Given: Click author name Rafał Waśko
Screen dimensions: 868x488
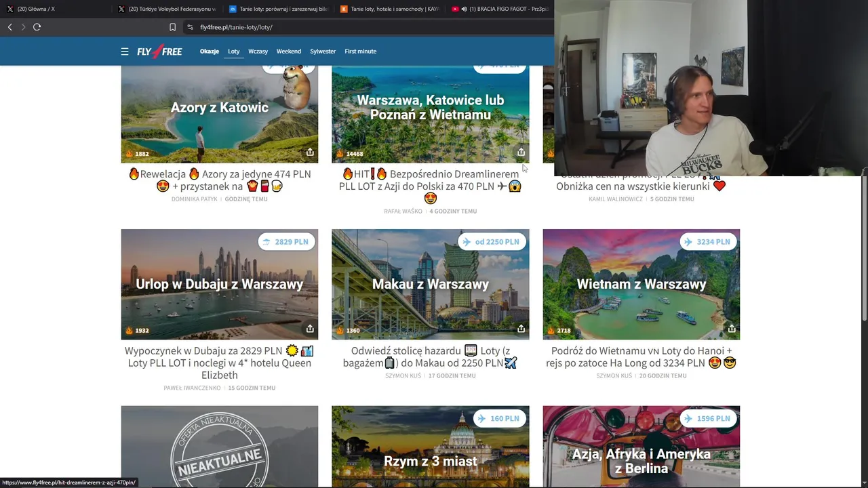Looking at the screenshot, I should [403, 211].
